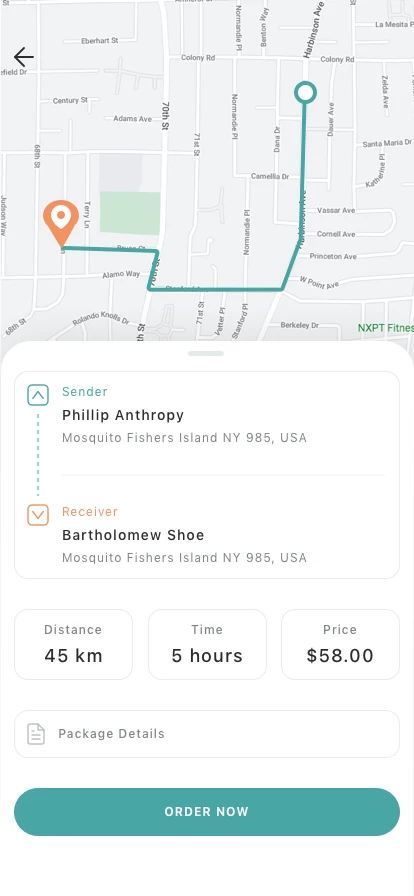This screenshot has height=896, width=414.
Task: Click the ORDER NOW button
Action: [207, 812]
